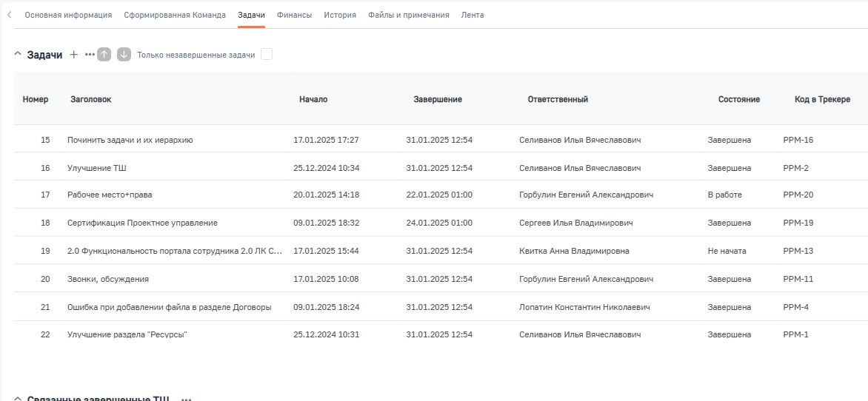
Task: Open task Ошибка при добавлении файла в разделе Договоры
Action: (170, 307)
